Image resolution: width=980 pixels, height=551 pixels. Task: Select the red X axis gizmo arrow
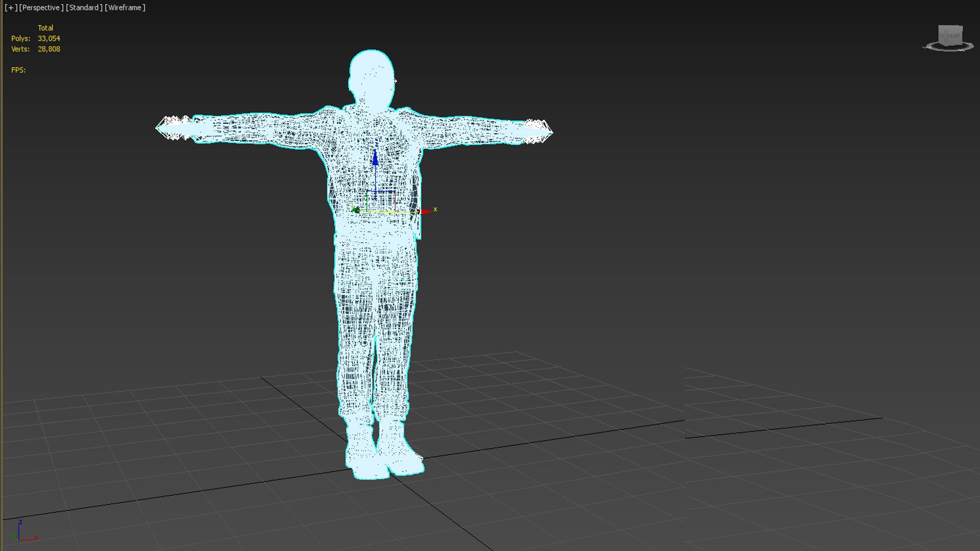pos(426,211)
